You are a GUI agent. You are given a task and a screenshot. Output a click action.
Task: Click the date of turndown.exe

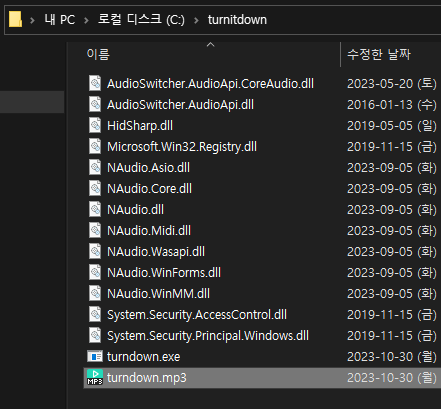[x=392, y=357]
